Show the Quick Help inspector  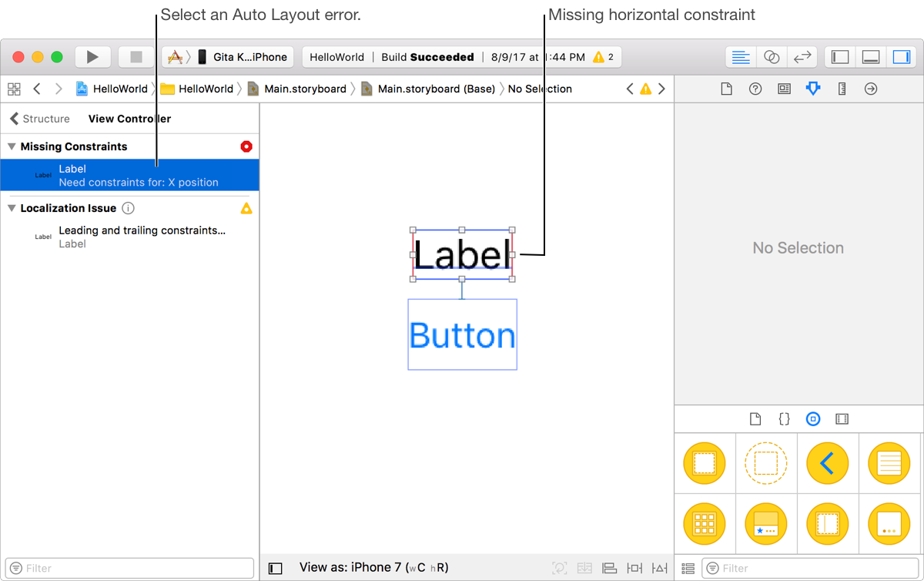(755, 89)
